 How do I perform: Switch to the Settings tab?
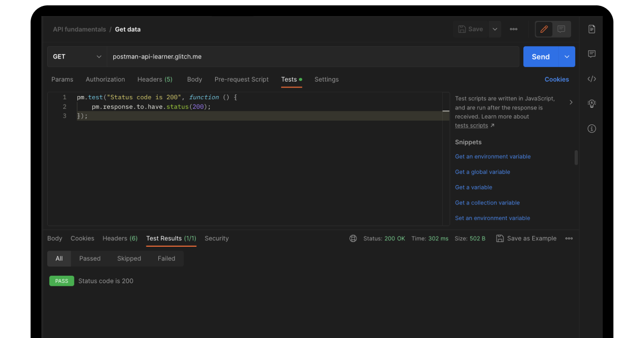click(x=326, y=79)
